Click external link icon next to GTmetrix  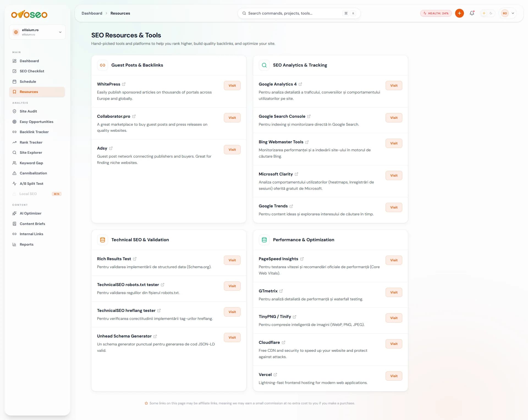pyautogui.click(x=281, y=291)
